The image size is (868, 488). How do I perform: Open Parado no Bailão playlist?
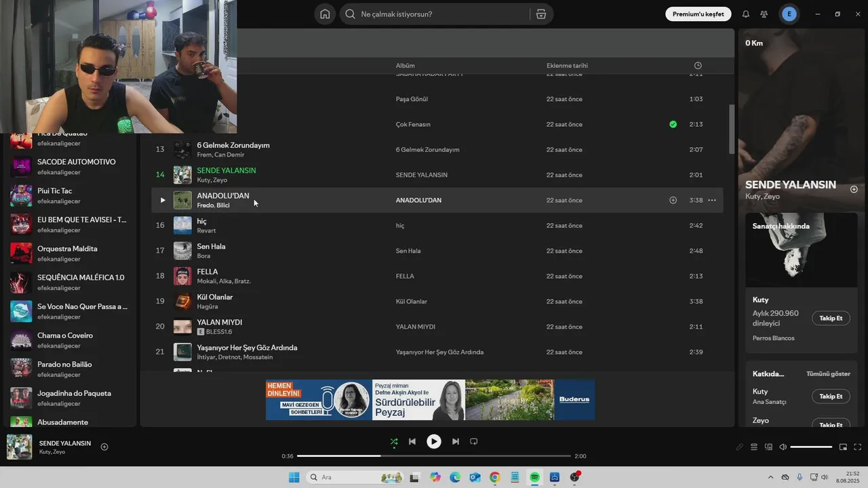click(71, 369)
